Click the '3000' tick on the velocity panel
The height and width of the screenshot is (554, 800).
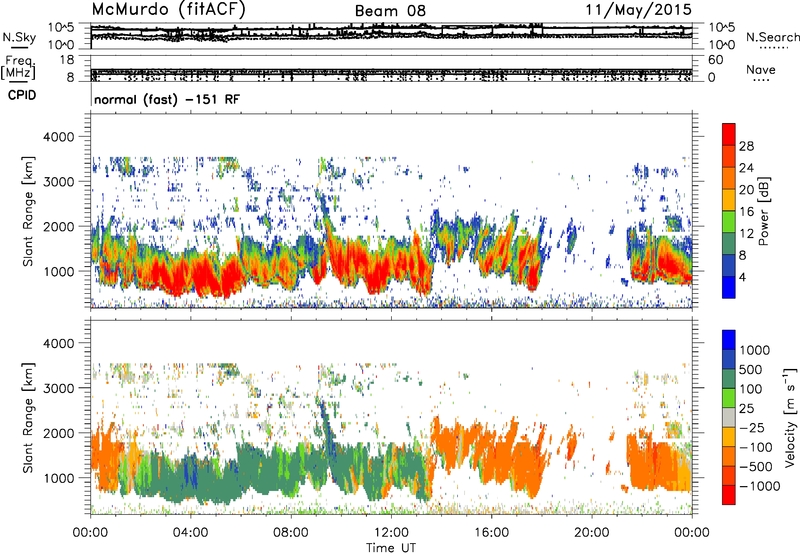pos(59,388)
